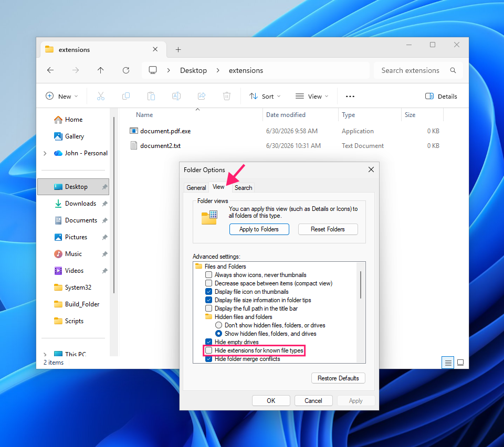
Task: Click Restore Defaults button
Action: point(338,378)
